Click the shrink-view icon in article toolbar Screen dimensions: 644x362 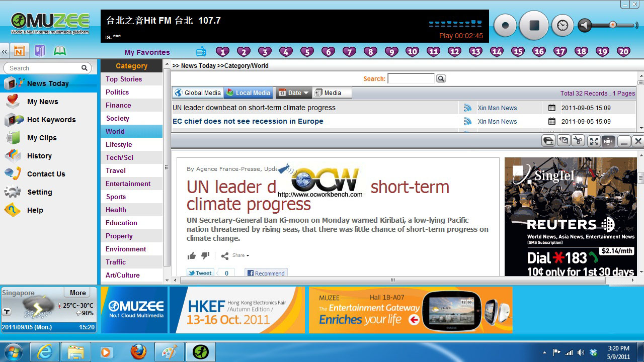click(609, 141)
